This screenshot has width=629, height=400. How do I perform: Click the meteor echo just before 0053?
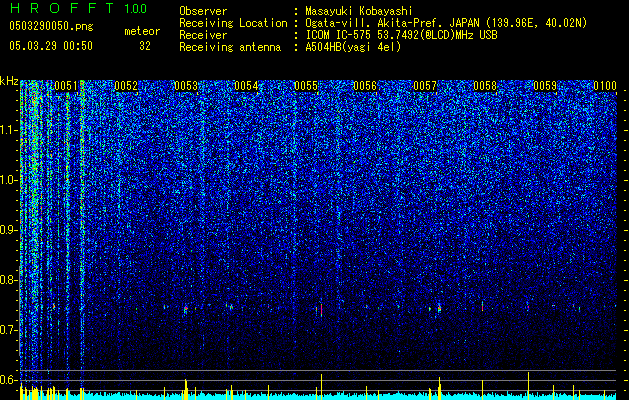tap(185, 309)
